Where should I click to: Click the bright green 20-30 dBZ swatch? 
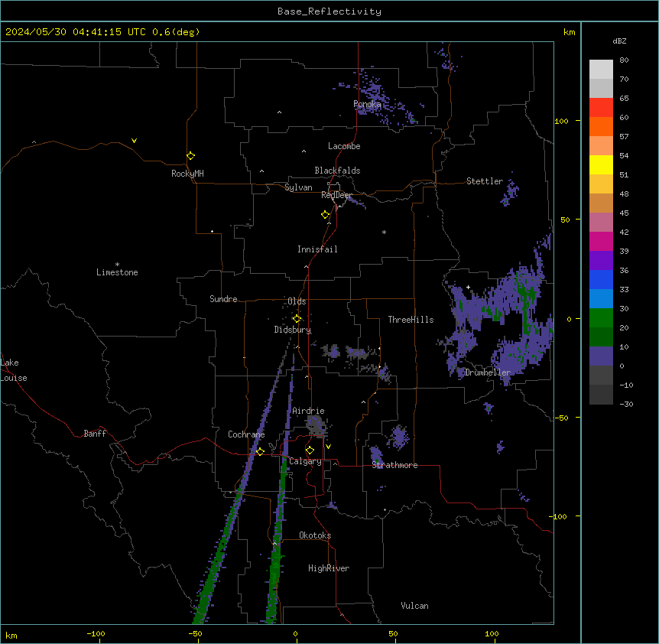[x=601, y=318]
